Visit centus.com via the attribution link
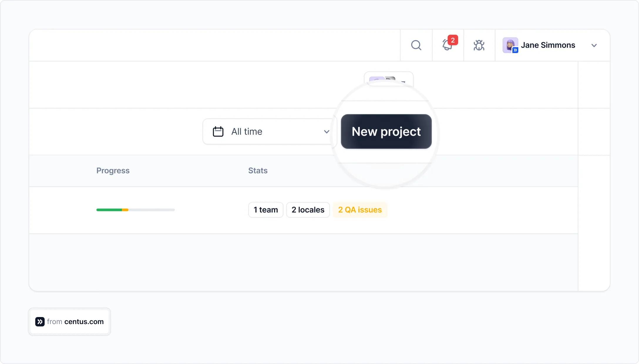The height and width of the screenshot is (364, 639). click(84, 322)
